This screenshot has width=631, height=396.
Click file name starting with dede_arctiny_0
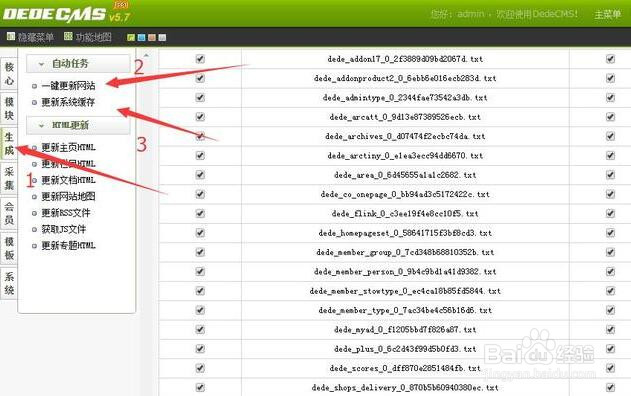[405, 156]
